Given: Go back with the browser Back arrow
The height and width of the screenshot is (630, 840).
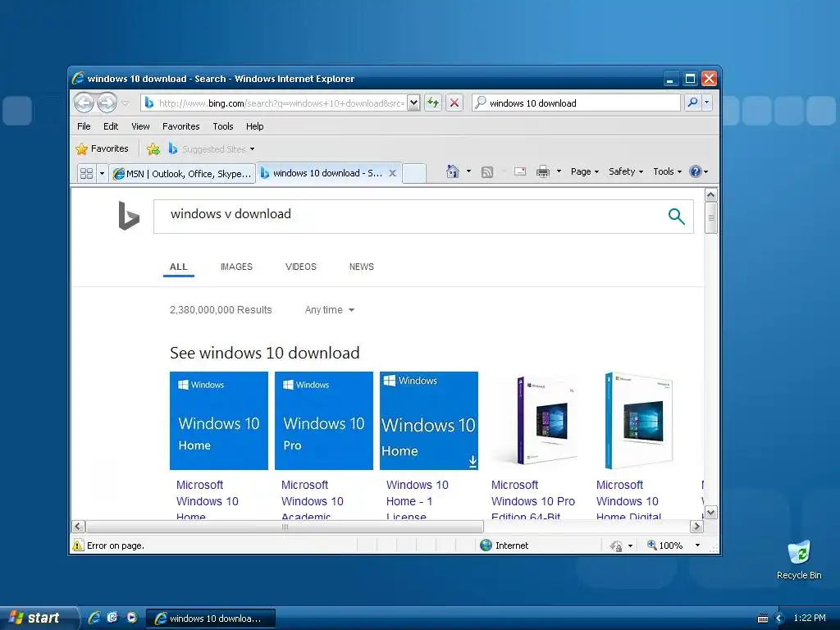Looking at the screenshot, I should (x=84, y=103).
